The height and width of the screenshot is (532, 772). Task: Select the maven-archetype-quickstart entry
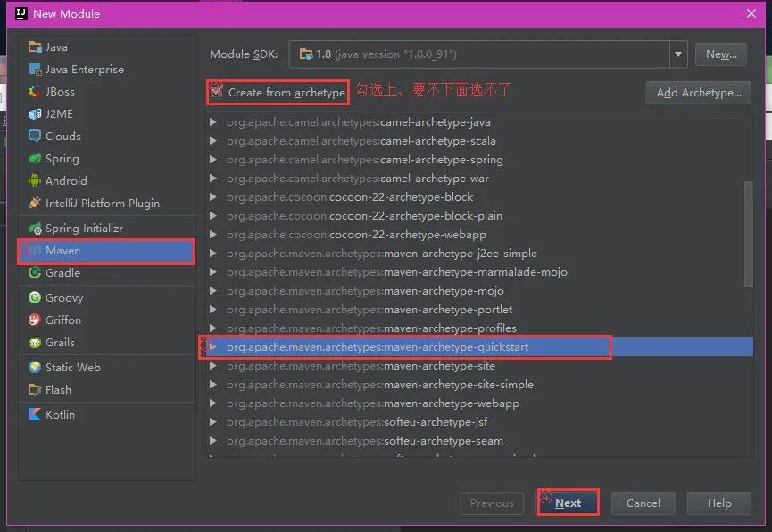pyautogui.click(x=402, y=347)
